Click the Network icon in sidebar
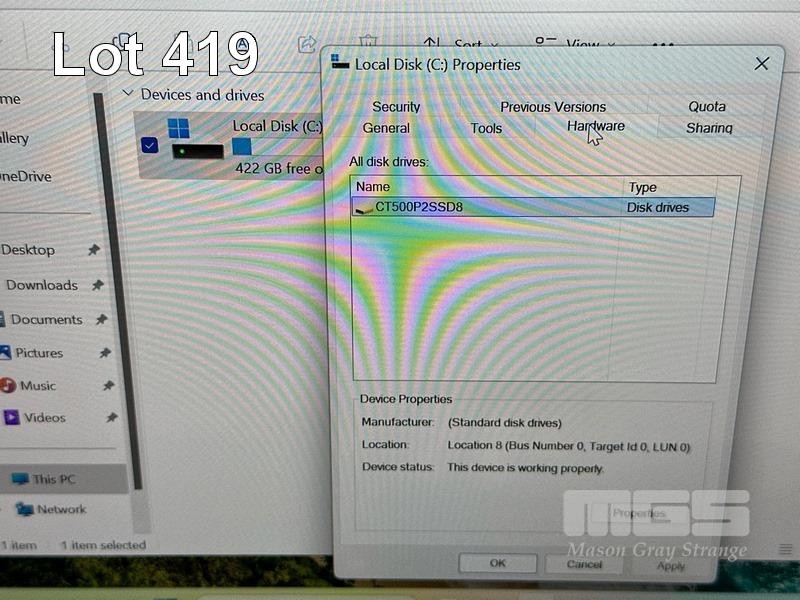The height and width of the screenshot is (600, 800). (22, 510)
